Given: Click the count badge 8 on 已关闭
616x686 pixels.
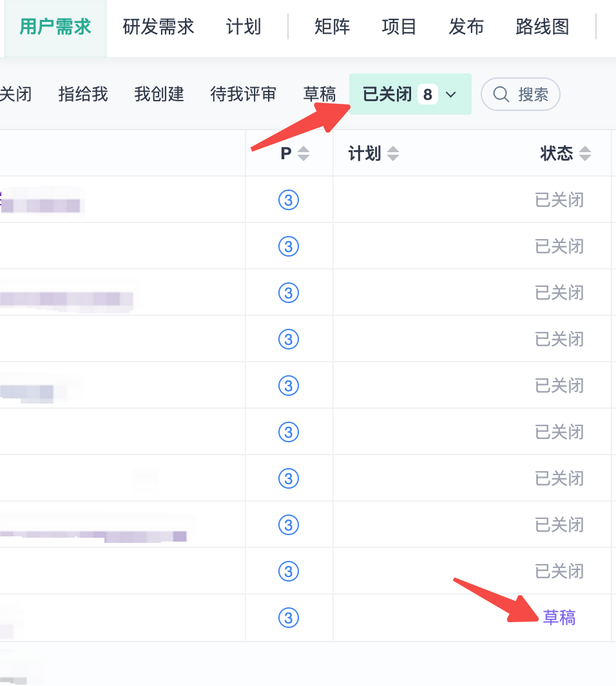Looking at the screenshot, I should click(x=428, y=94).
